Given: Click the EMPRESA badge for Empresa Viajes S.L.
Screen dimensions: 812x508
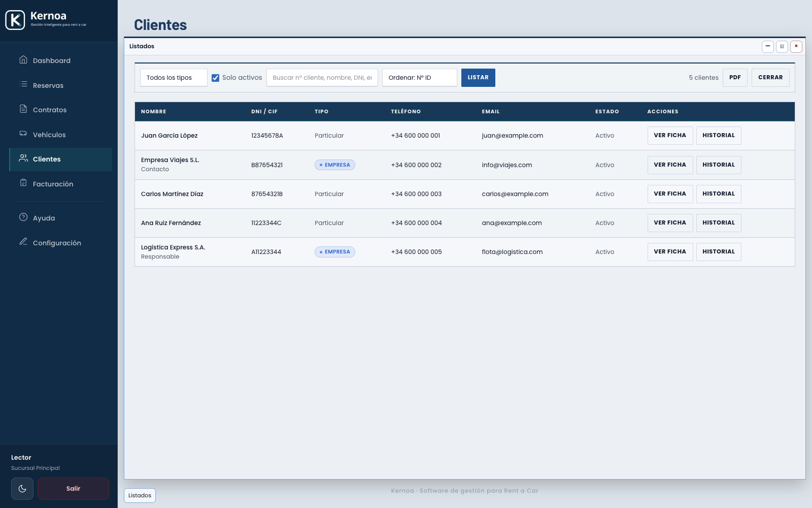Looking at the screenshot, I should tap(335, 165).
